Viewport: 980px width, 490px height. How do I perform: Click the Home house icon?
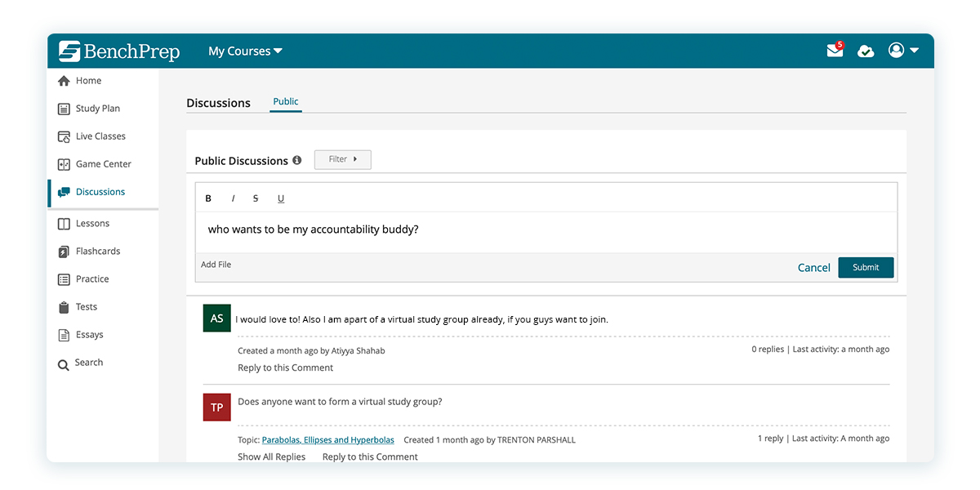click(64, 81)
